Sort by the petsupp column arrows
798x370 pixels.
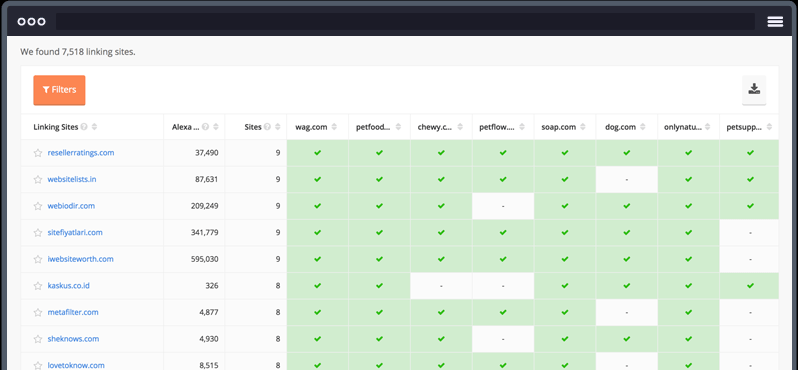[x=770, y=127]
